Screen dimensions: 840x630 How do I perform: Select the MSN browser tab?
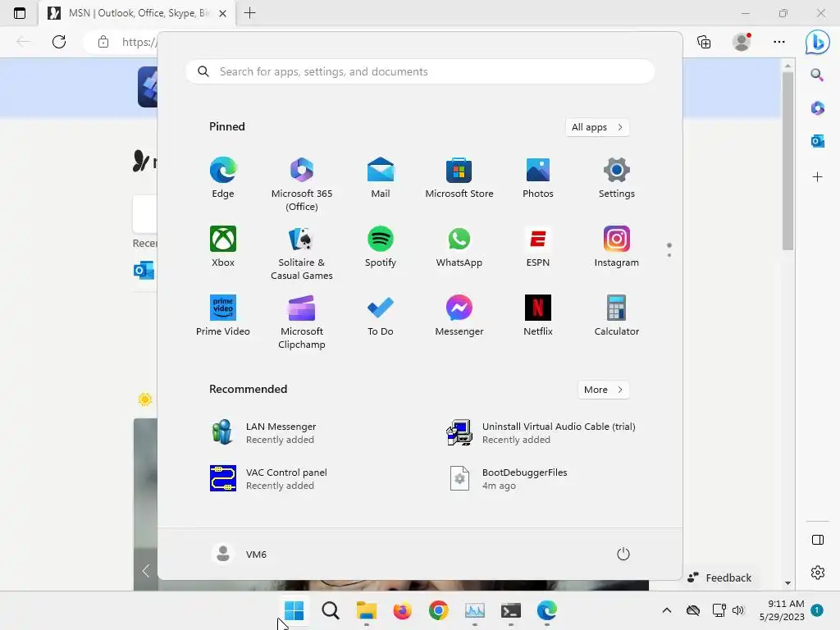click(x=137, y=13)
